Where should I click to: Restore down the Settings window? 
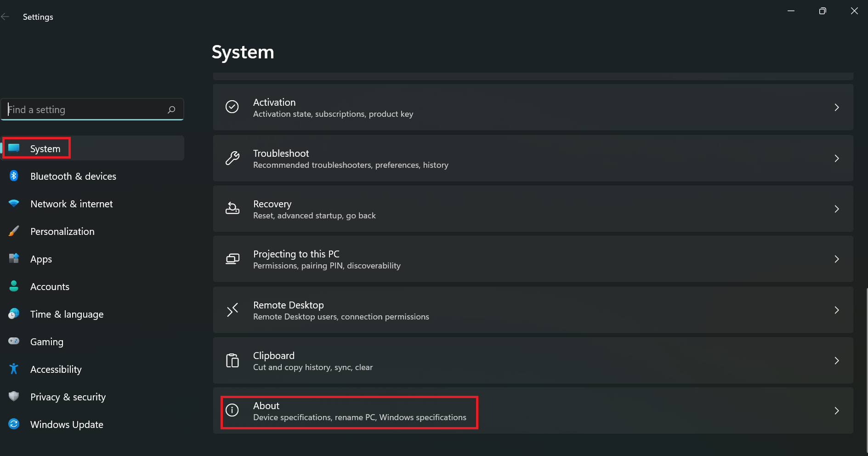click(823, 11)
